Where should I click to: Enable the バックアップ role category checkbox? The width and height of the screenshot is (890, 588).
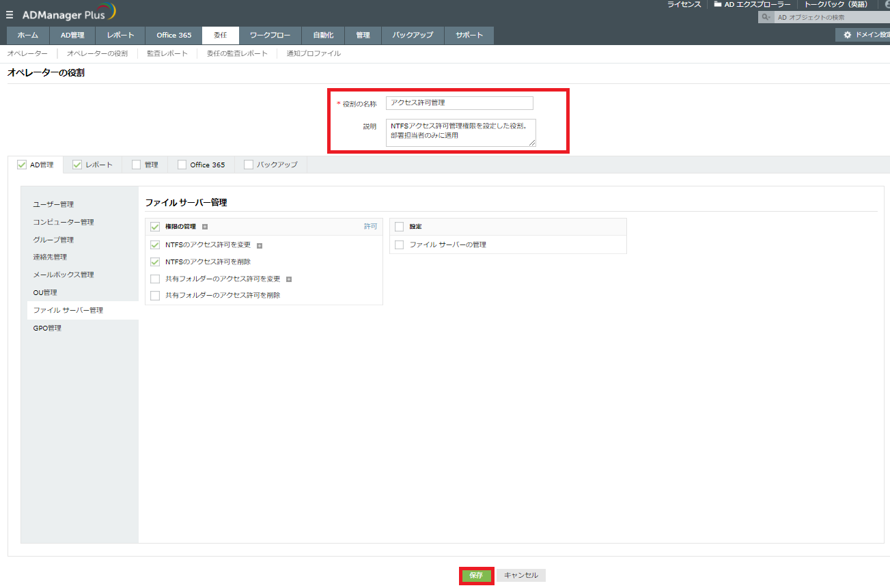(x=248, y=165)
